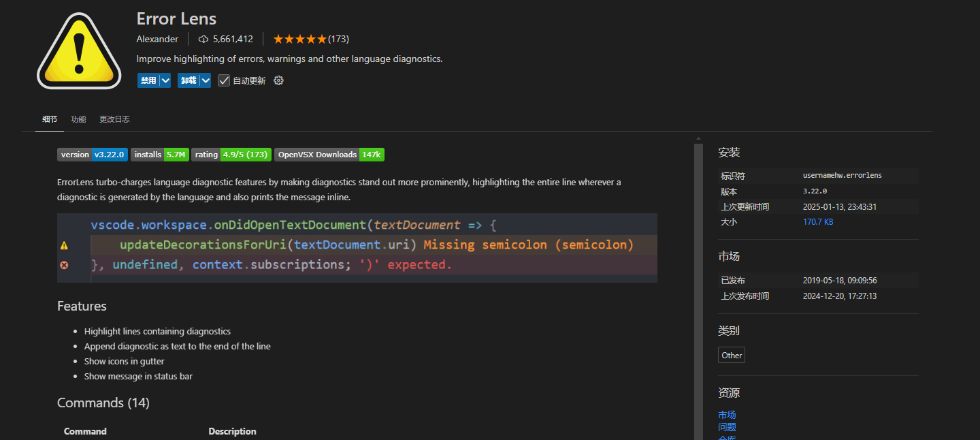The image size is (980, 440).
Task: Click the 禁用 button
Action: click(148, 80)
